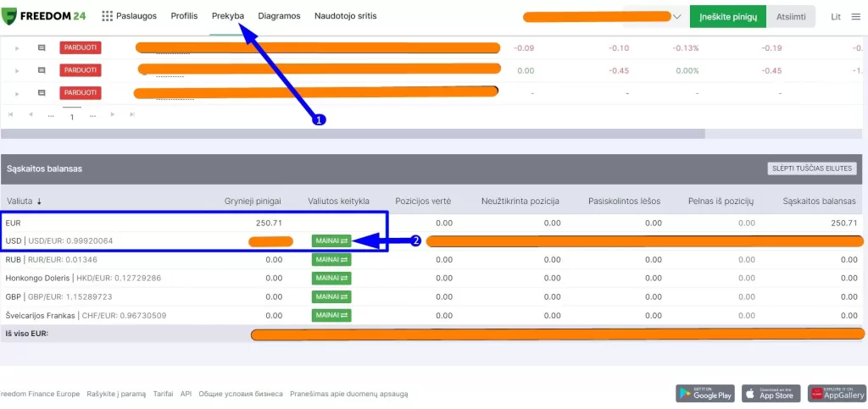Open the hamburger menu icon
The image size is (868, 409).
pos(856,17)
